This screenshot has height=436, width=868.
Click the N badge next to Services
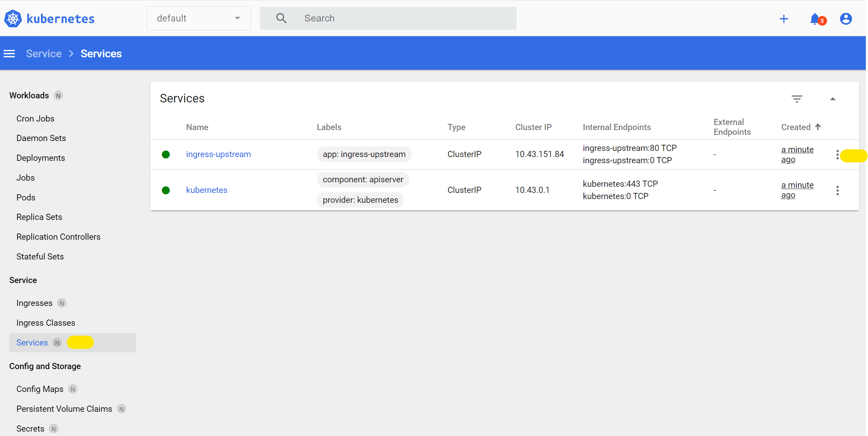[57, 343]
